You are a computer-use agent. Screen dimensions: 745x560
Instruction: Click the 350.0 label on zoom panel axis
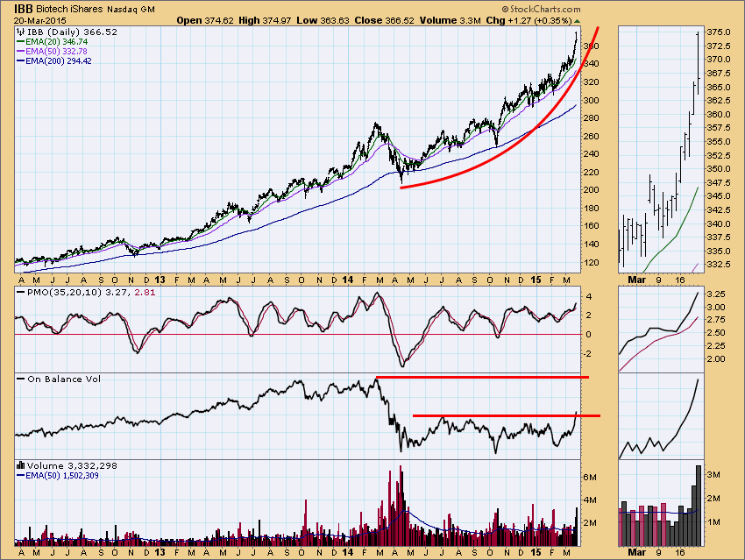coord(719,168)
